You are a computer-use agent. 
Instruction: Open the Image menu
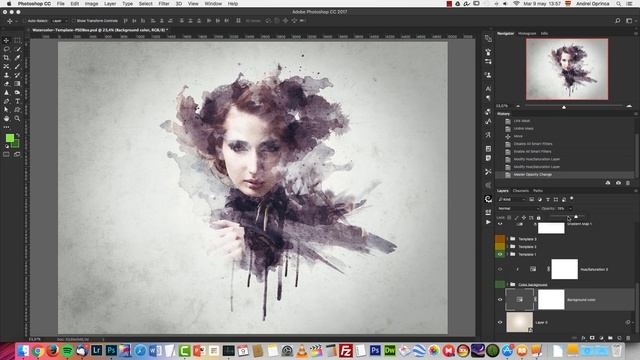tap(91, 4)
